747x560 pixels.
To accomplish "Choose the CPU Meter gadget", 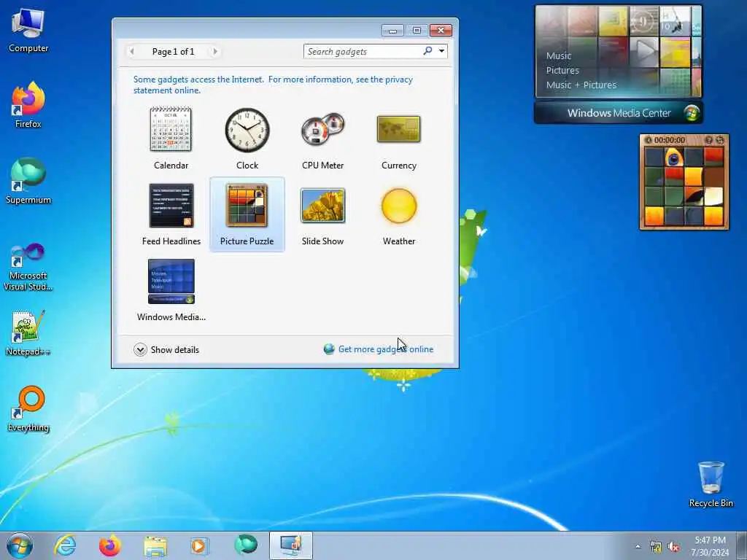I will pyautogui.click(x=323, y=138).
